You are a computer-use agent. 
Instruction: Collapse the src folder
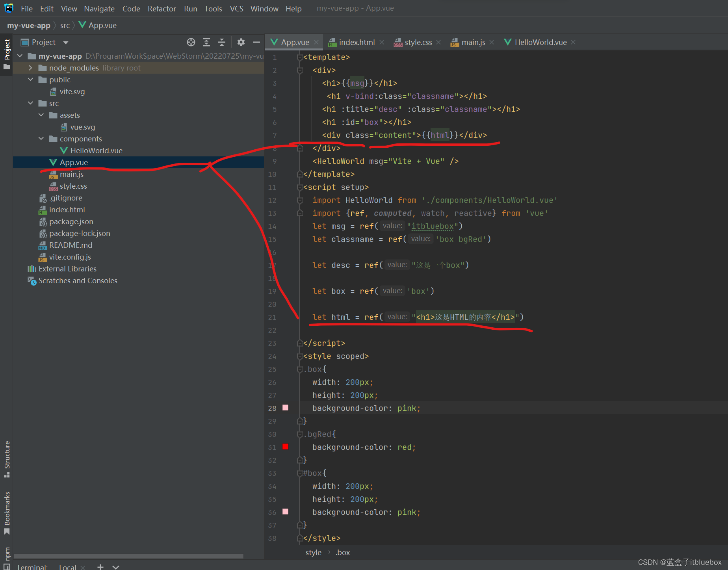[x=31, y=103]
